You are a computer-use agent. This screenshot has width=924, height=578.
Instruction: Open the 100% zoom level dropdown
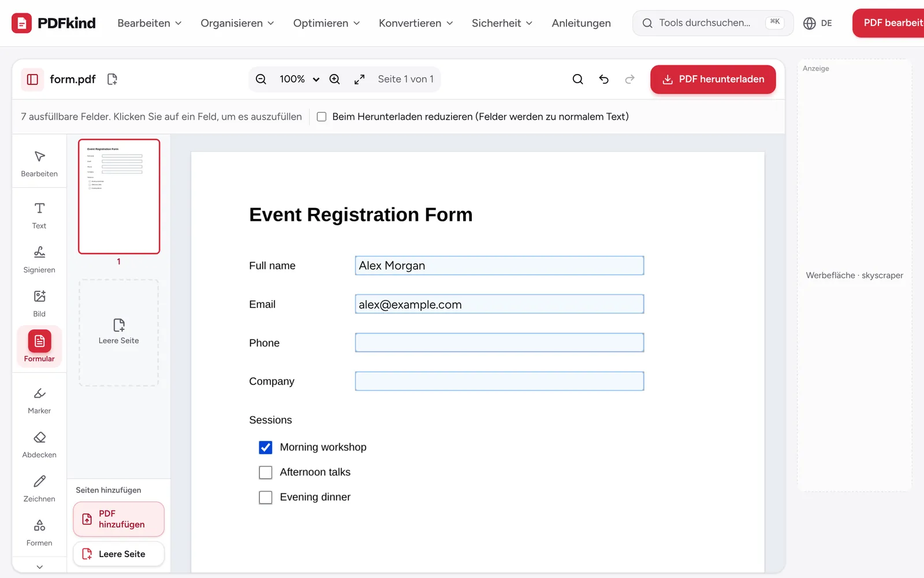coord(299,79)
